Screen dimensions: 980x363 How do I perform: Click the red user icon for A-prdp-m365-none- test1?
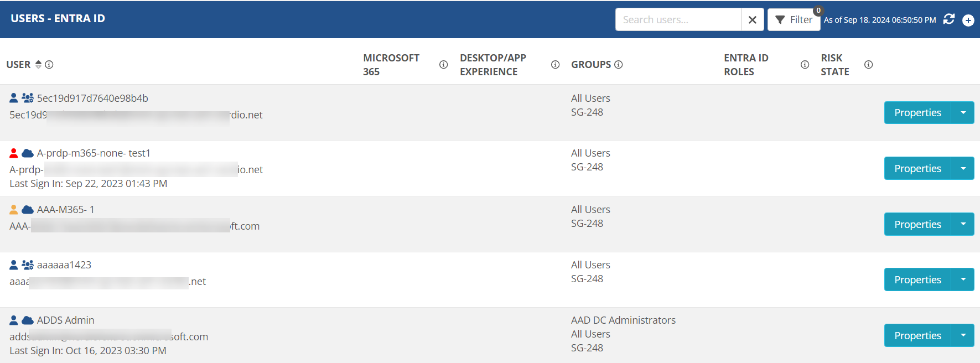(x=14, y=153)
